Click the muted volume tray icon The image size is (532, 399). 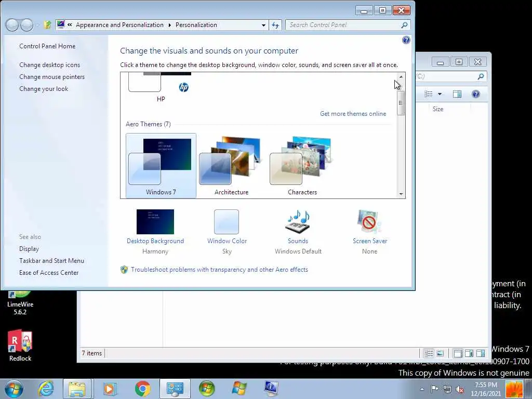460,389
